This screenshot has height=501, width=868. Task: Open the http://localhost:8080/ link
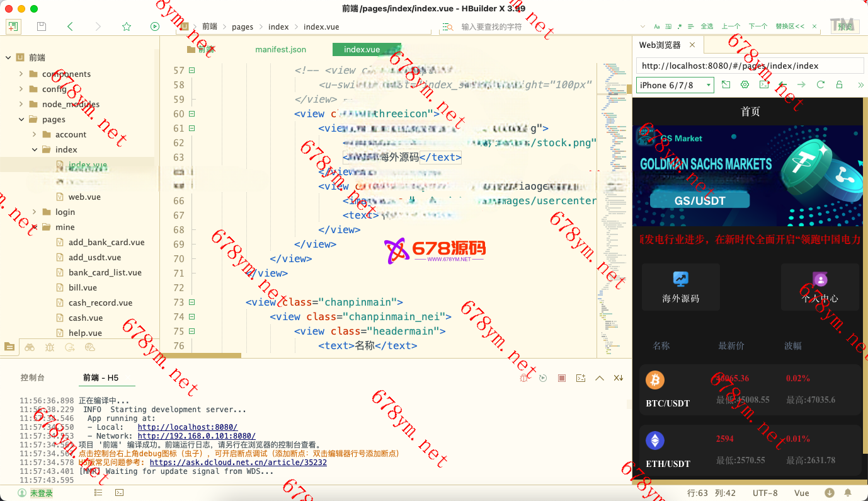(x=187, y=427)
